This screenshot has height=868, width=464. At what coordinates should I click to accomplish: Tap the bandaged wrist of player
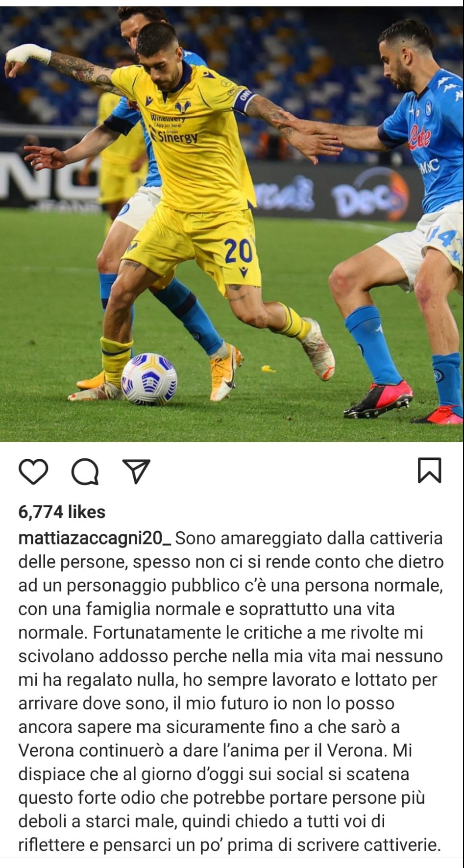click(27, 53)
